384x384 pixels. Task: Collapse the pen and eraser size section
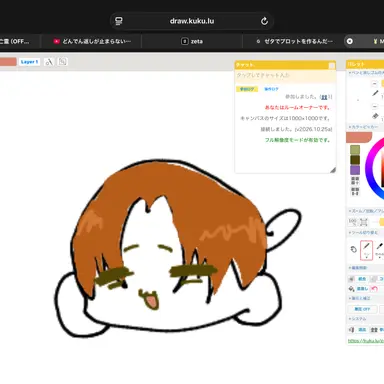366,72
